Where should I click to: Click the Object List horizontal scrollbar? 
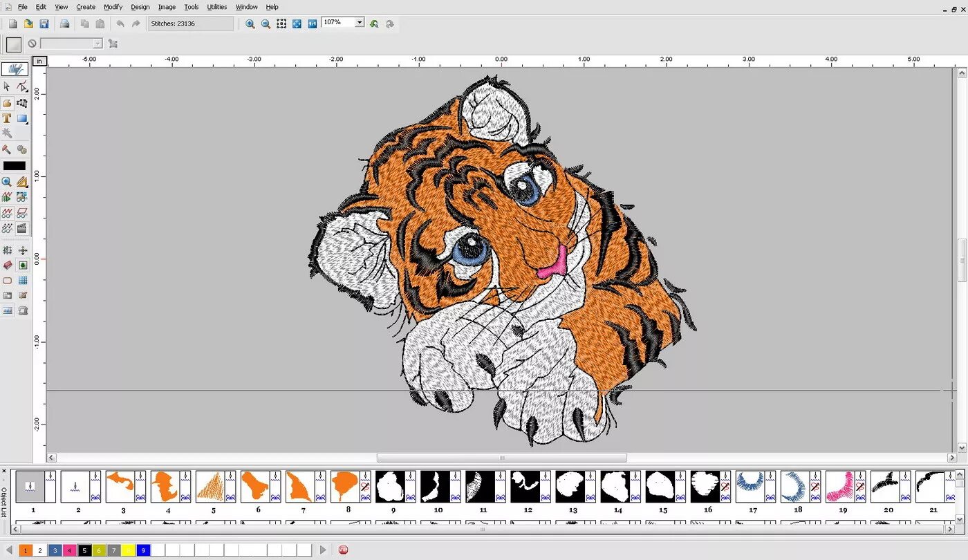click(483, 530)
